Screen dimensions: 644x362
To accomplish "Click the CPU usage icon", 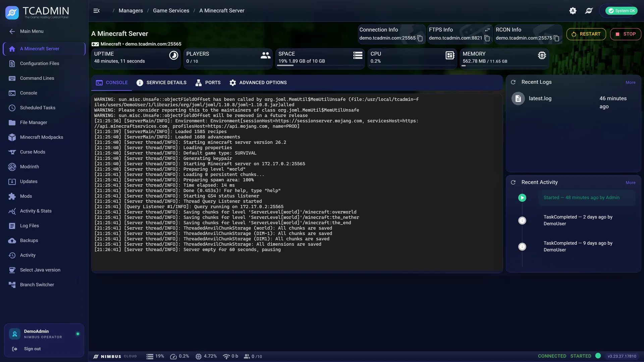I will 450,55.
